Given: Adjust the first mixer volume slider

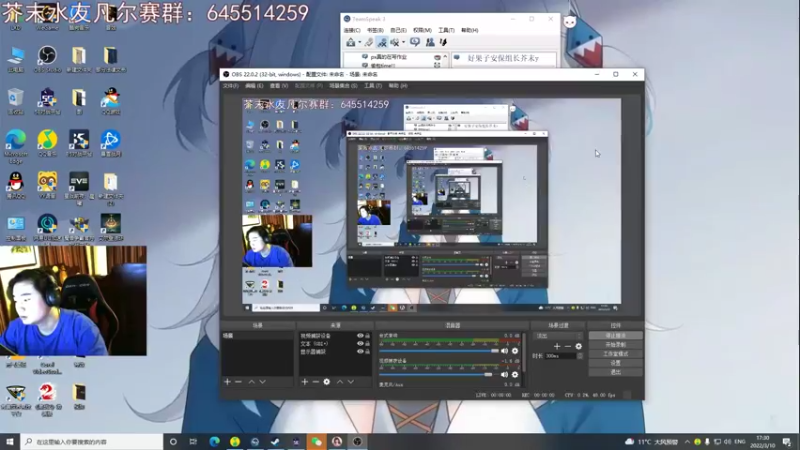Looking at the screenshot, I should [x=439, y=351].
